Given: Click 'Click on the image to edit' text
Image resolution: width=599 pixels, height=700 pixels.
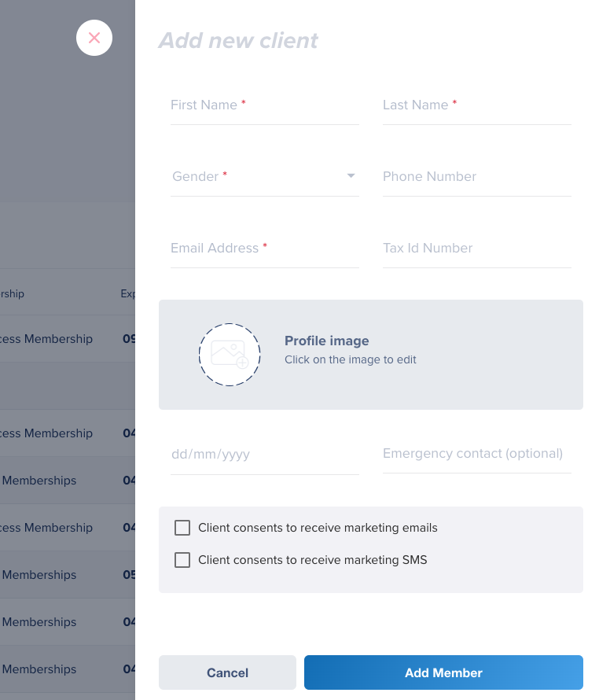Looking at the screenshot, I should pyautogui.click(x=351, y=359).
